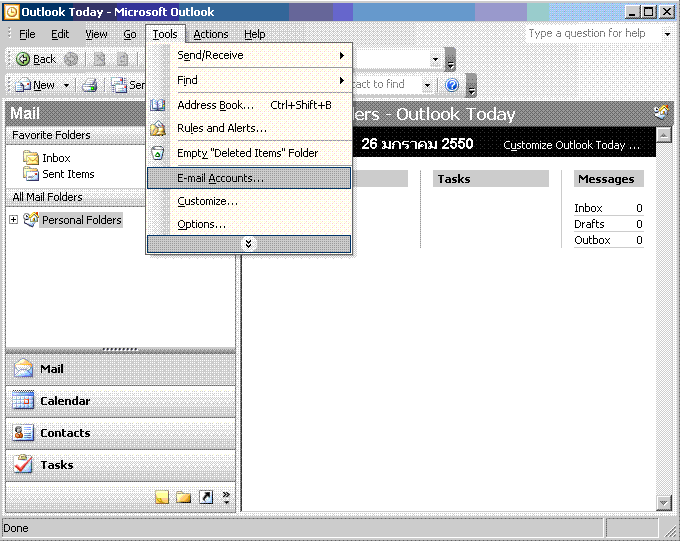Open toolbar options beside the Help icon
This screenshot has width=680, height=541.
tap(471, 85)
